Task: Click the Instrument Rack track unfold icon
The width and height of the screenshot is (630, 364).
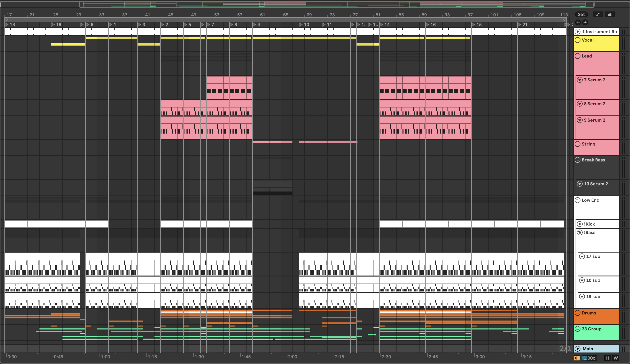Action: point(578,31)
